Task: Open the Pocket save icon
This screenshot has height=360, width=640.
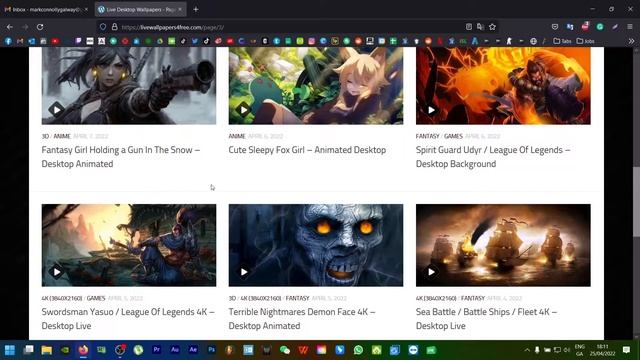Action: [555, 27]
